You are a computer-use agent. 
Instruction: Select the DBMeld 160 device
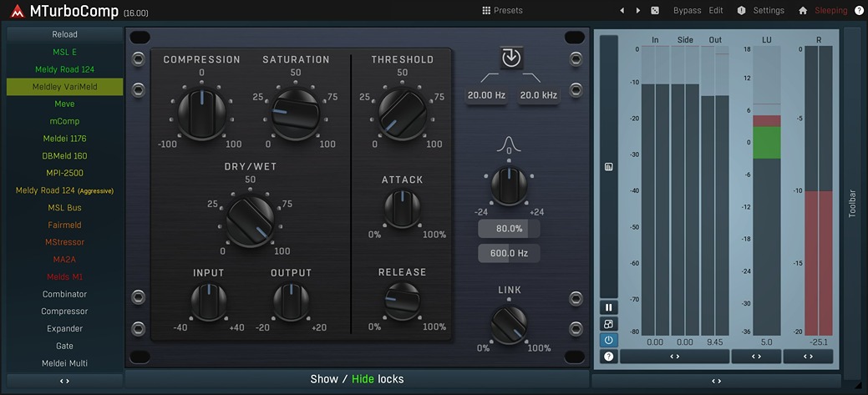click(x=65, y=156)
